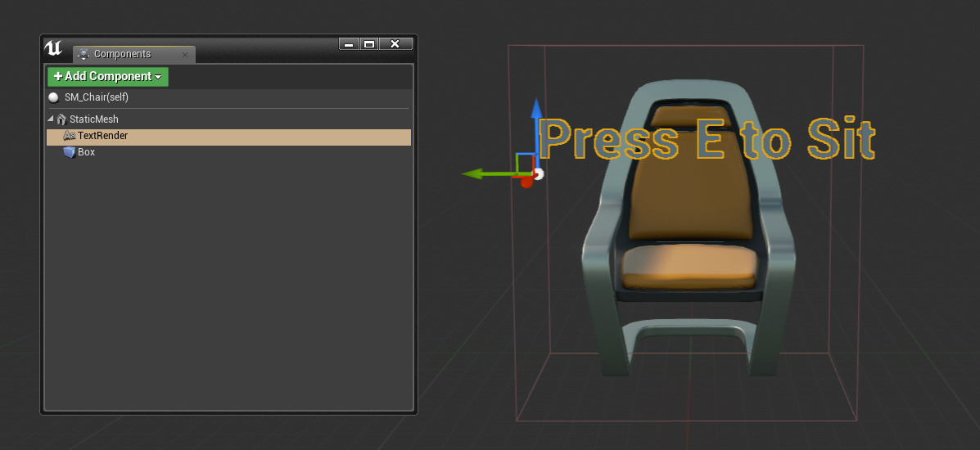Click the TextRender 'Aa' icon
980x450 pixels.
(x=70, y=136)
